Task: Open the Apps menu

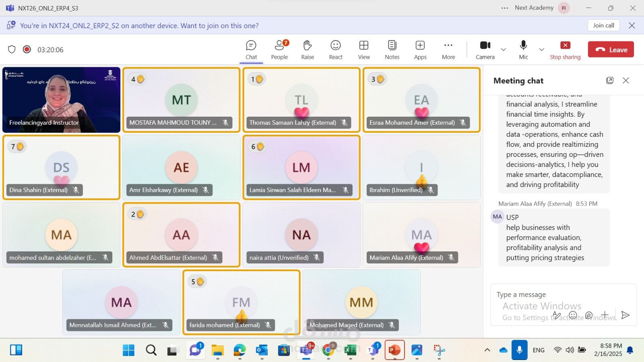Action: point(420,50)
